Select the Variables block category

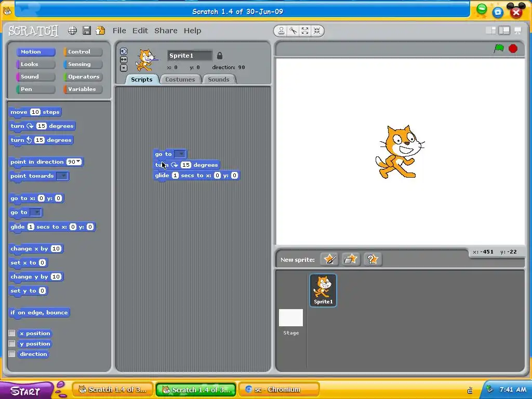coord(83,89)
